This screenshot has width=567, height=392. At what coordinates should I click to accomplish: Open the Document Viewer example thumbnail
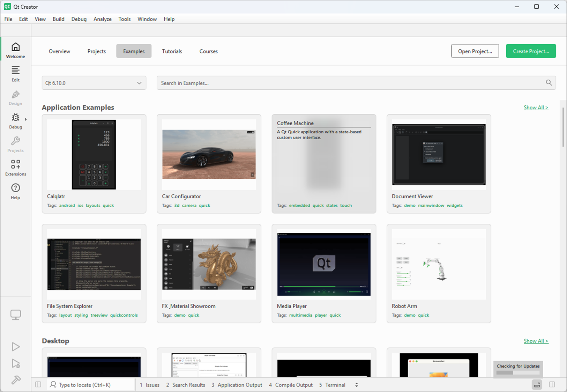point(439,155)
